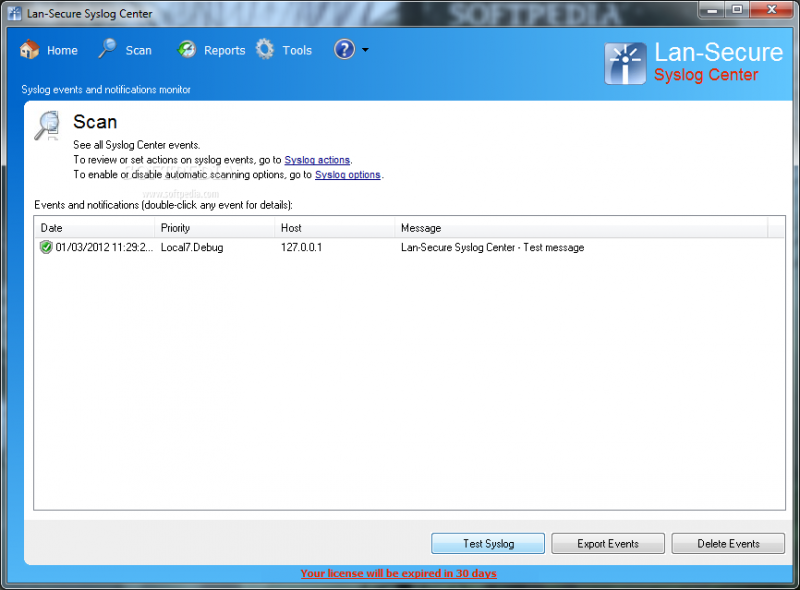Click the large Scan page magnifier icon
Viewport: 800px width, 590px height.
(x=47, y=125)
